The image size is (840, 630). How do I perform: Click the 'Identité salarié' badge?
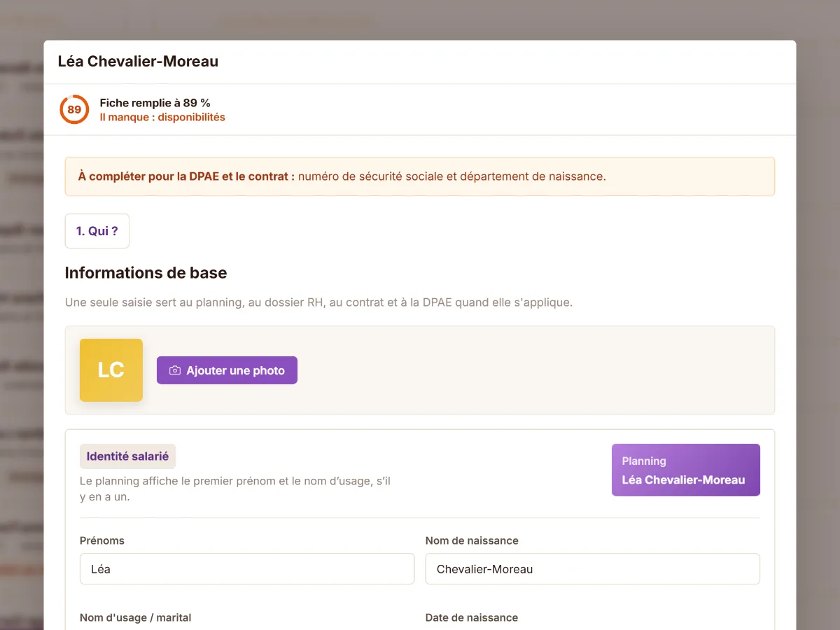point(127,456)
